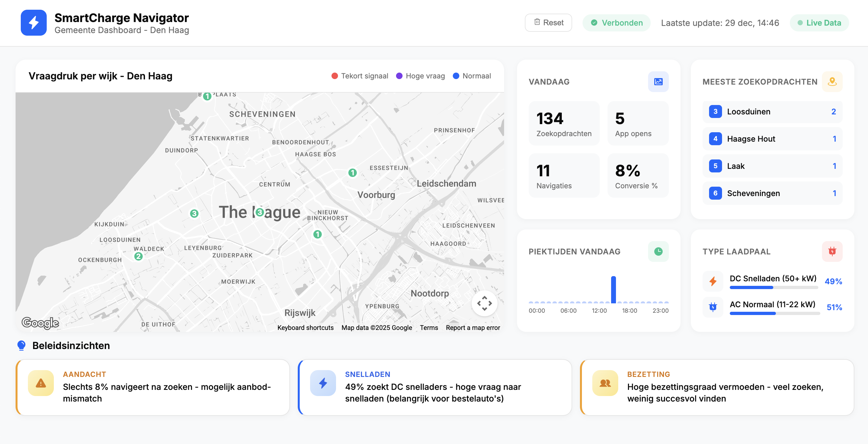
Task: Click the SmartCharge lightning bolt logo
Action: click(x=34, y=22)
